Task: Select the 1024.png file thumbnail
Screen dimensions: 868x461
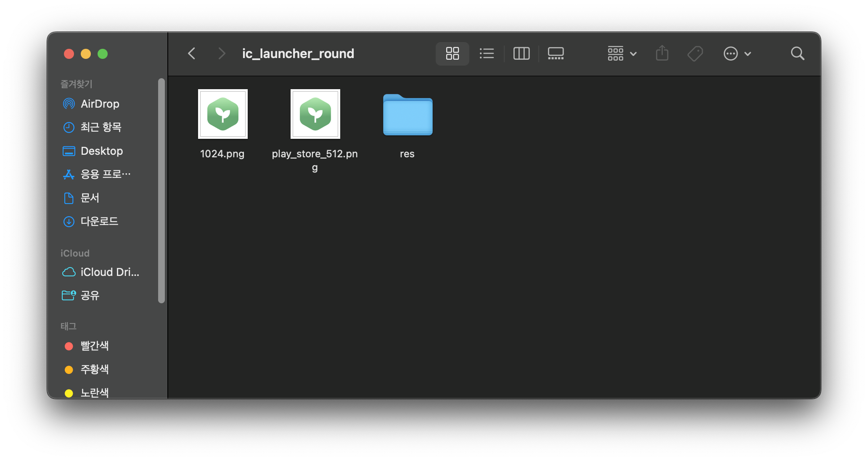Action: (x=222, y=114)
